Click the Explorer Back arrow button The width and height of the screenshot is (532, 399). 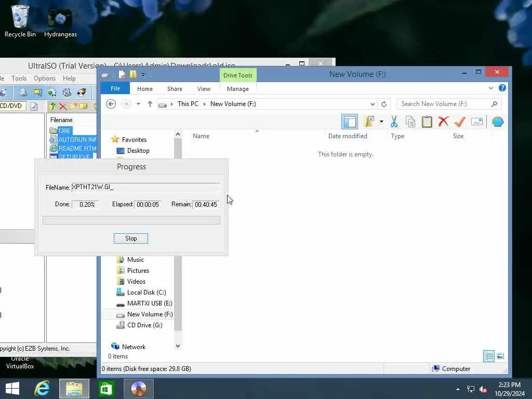pyautogui.click(x=111, y=104)
